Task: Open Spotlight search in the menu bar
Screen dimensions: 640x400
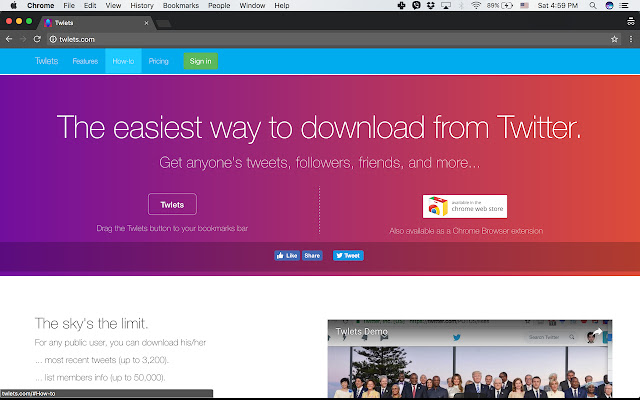Action: pos(593,5)
